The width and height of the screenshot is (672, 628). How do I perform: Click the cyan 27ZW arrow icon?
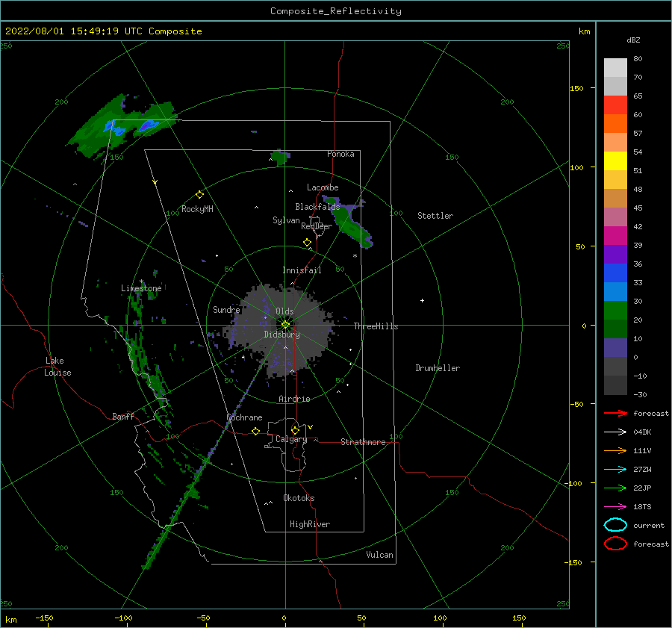pos(615,470)
